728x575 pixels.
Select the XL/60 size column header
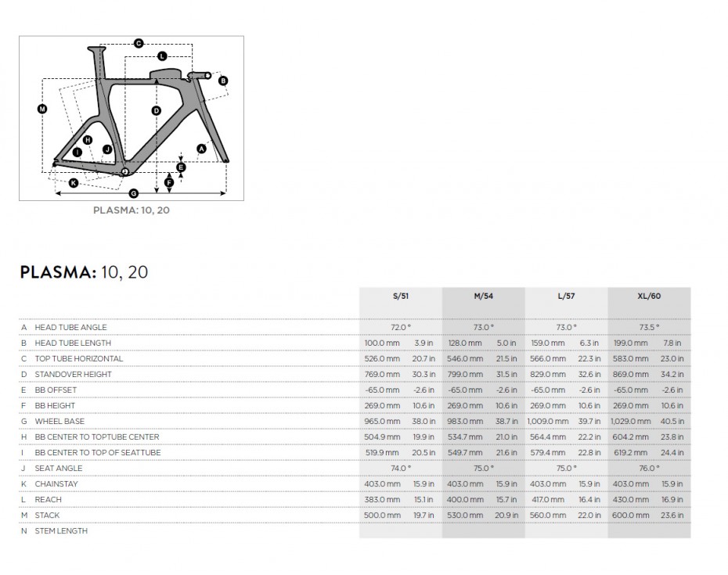(649, 296)
